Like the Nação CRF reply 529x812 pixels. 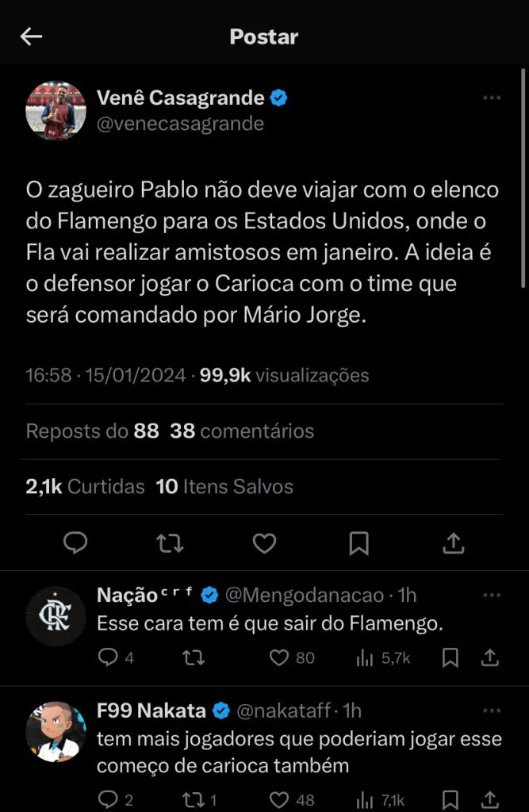pyautogui.click(x=278, y=657)
